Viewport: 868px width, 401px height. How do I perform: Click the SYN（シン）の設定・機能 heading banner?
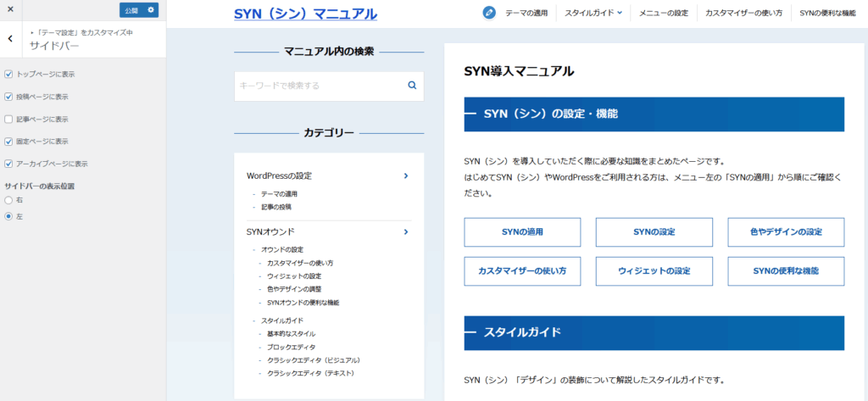(x=654, y=114)
